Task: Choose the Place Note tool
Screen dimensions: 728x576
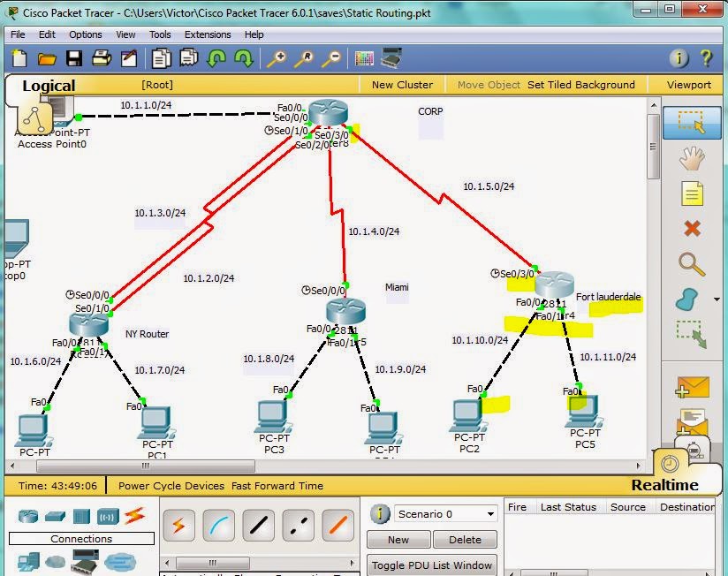Action: (692, 193)
